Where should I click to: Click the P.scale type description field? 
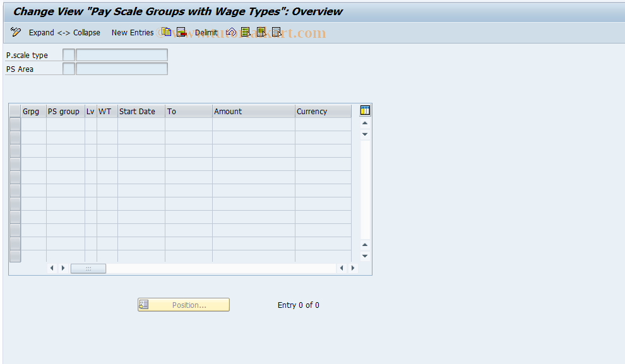122,55
